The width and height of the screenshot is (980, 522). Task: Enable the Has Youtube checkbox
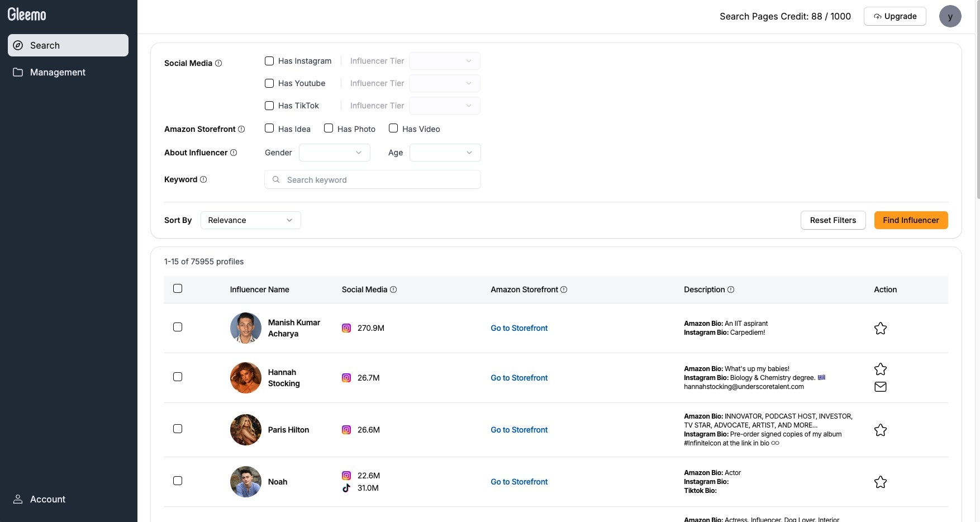point(269,83)
